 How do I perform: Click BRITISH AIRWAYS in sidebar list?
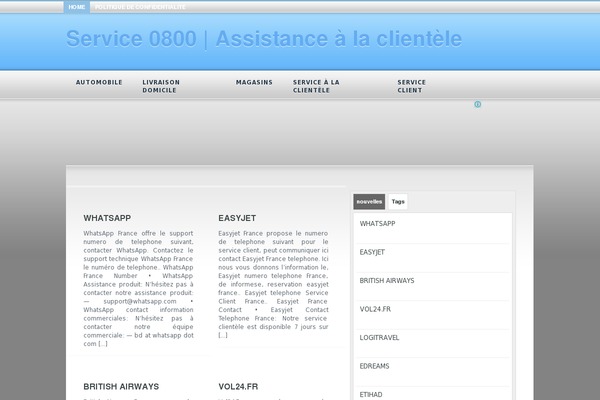(387, 281)
